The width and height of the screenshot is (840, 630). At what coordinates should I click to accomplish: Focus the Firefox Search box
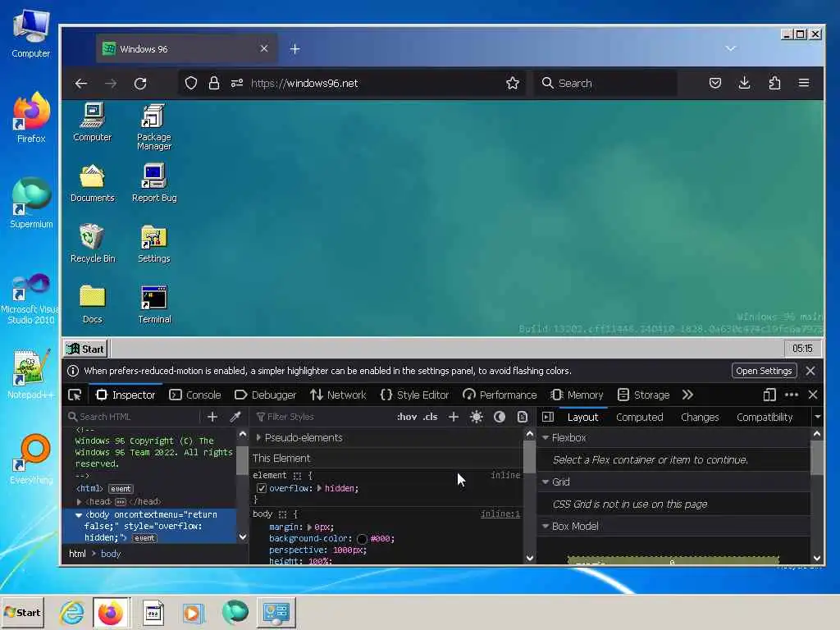click(606, 83)
